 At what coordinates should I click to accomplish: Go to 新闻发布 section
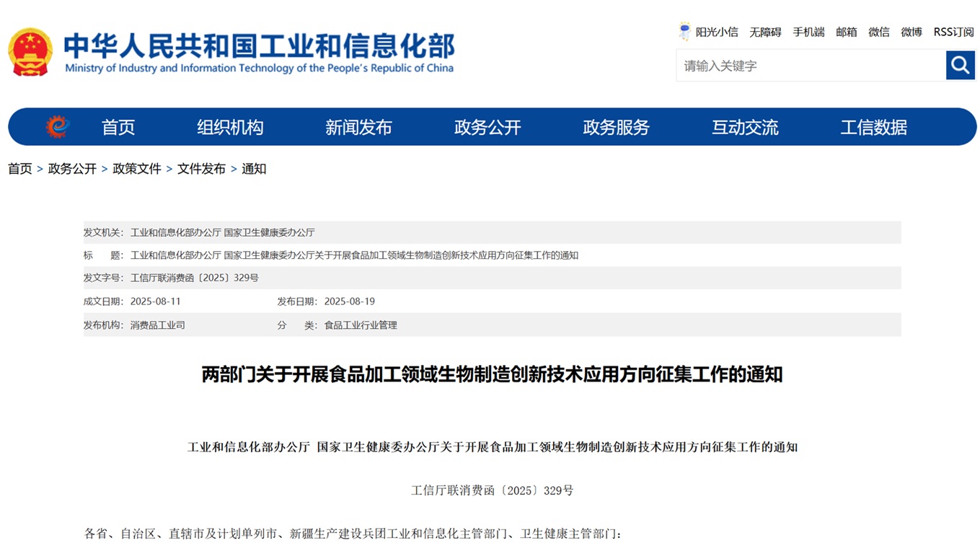[358, 128]
